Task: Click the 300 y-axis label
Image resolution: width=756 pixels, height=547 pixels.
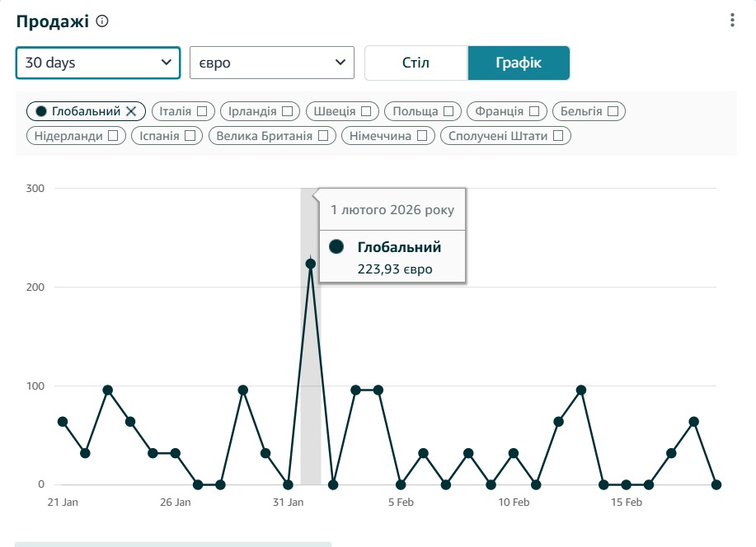Action: point(35,189)
